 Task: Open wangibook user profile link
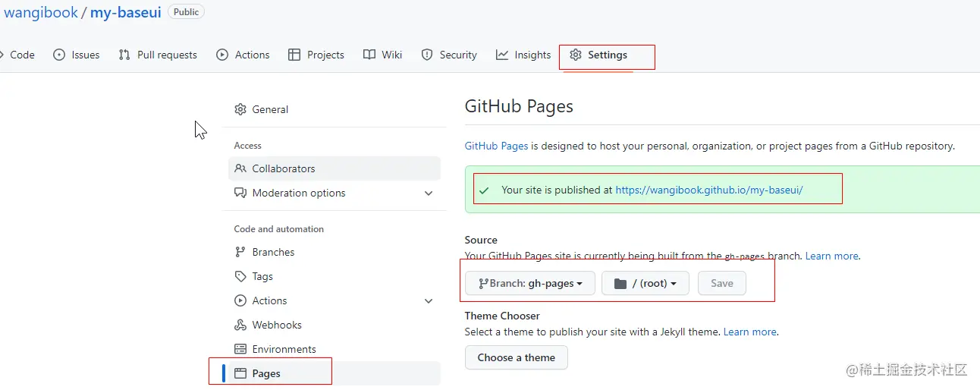click(41, 12)
